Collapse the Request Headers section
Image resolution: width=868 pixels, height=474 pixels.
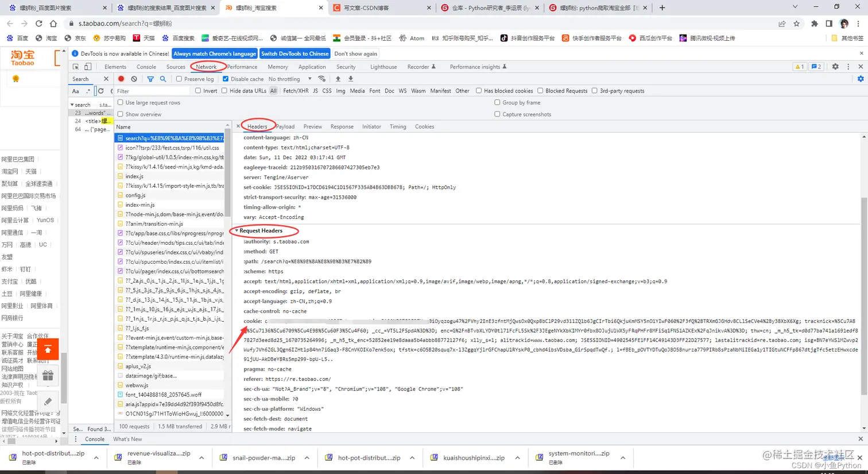237,230
